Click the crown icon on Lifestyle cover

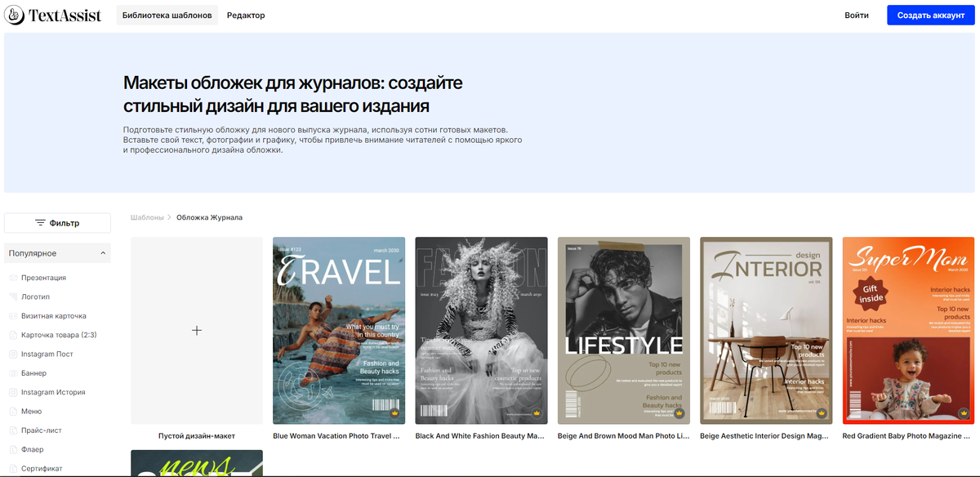tap(679, 413)
